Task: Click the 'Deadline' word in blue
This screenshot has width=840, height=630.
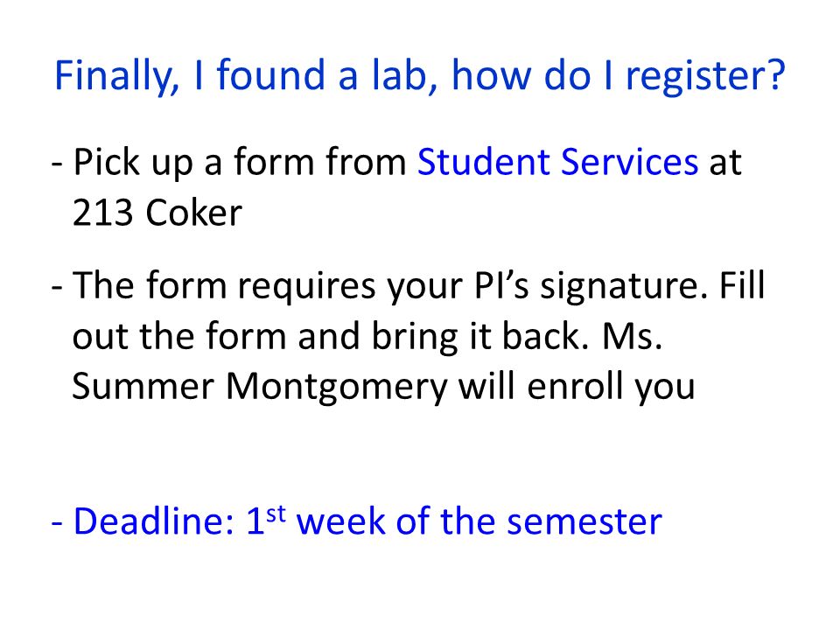Action: click(154, 520)
